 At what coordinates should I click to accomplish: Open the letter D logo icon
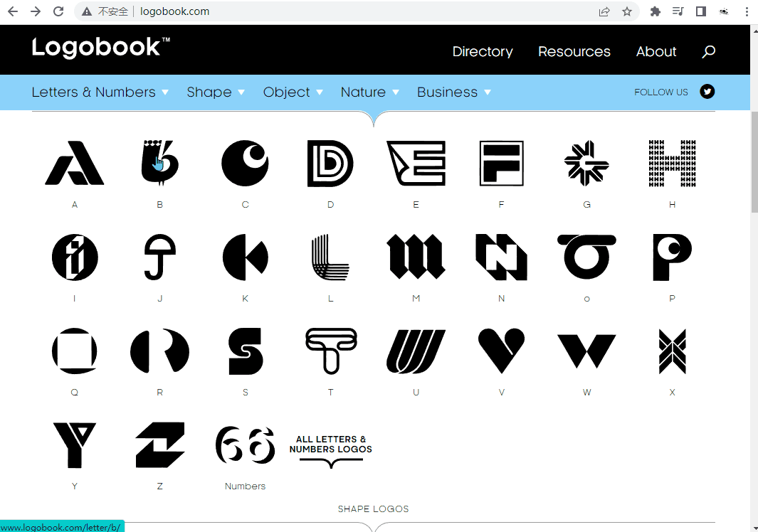[331, 164]
